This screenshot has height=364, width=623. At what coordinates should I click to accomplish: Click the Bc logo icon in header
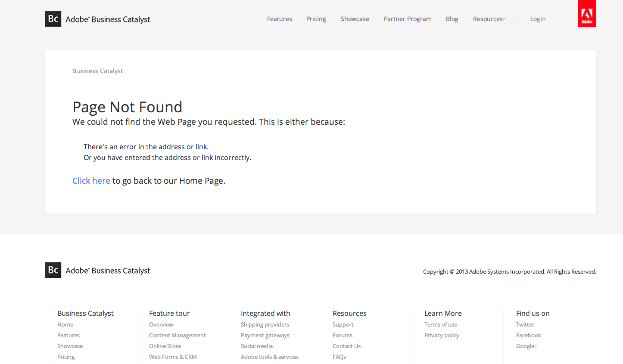pyautogui.click(x=53, y=19)
